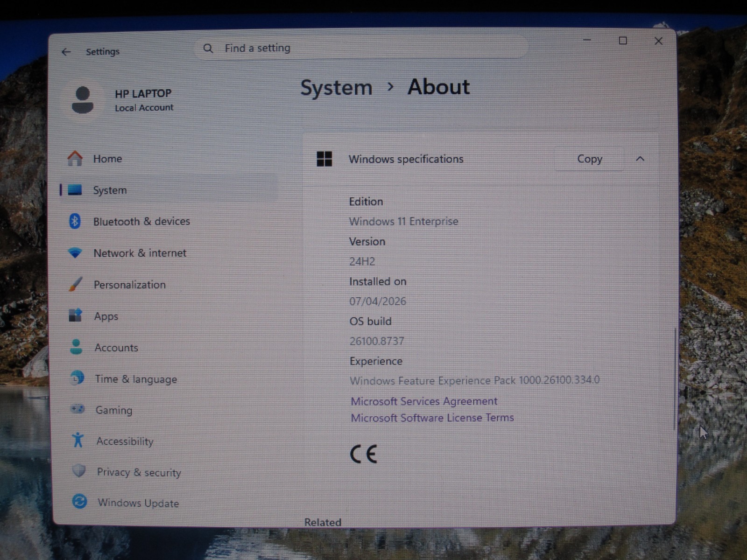Collapse the Windows specifications section

coord(640,159)
